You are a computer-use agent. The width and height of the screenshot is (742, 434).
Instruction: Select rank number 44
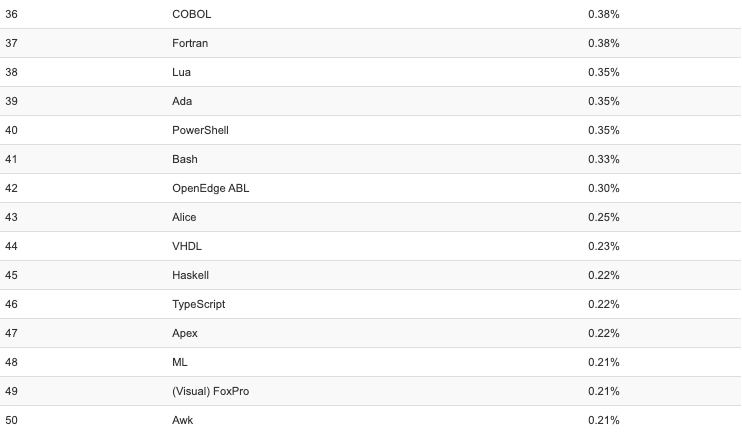[x=12, y=247]
